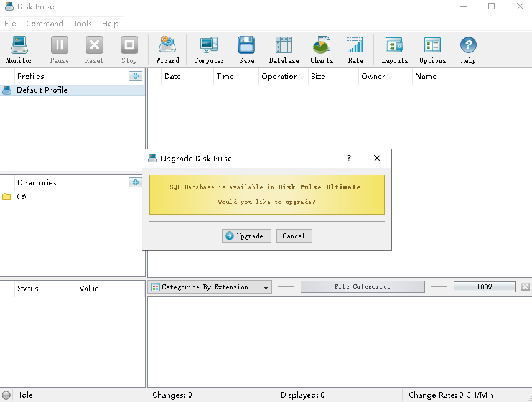532x402 pixels.
Task: Sort by the Operation column header
Action: [283, 77]
